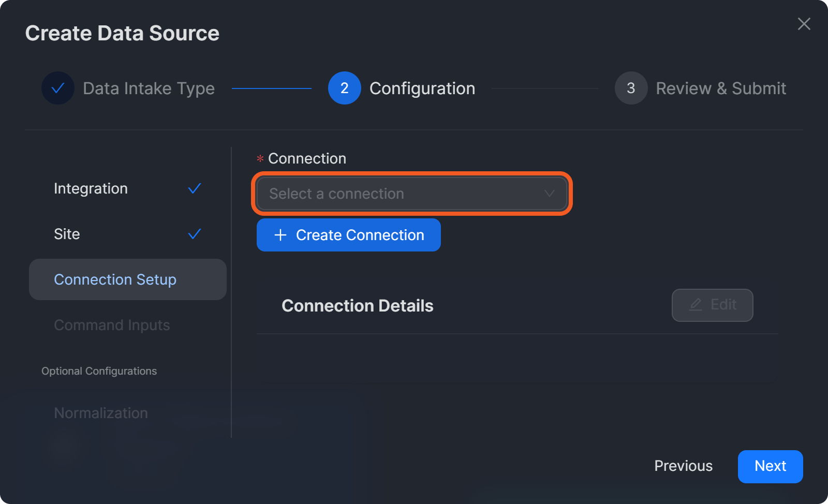Open the Integration section
The width and height of the screenshot is (828, 504).
click(x=91, y=188)
